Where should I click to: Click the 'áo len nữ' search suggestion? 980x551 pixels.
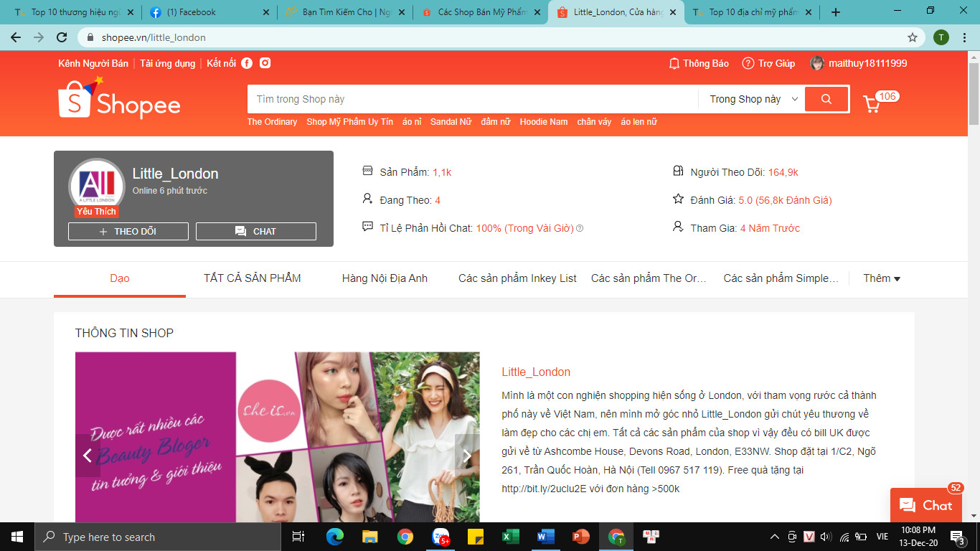pos(639,122)
